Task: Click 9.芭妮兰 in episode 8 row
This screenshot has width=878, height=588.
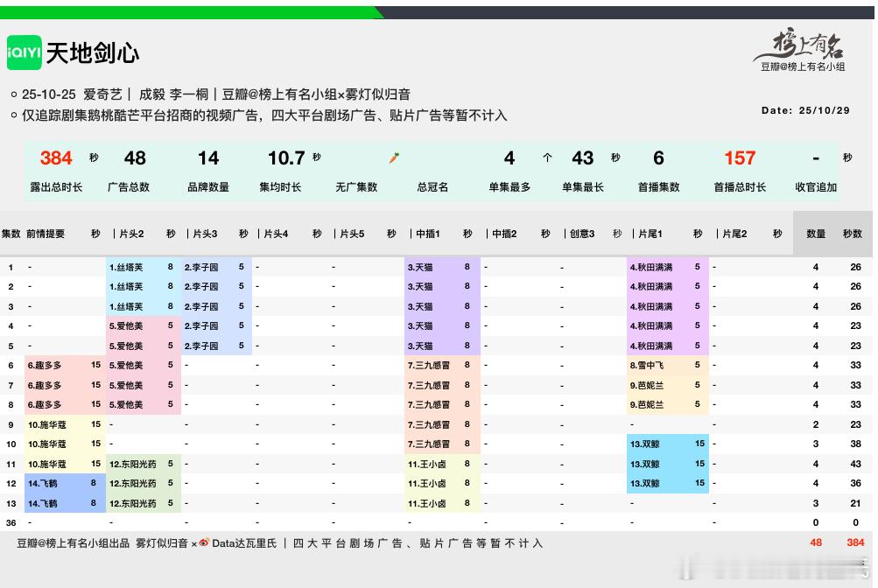Action: pyautogui.click(x=647, y=404)
